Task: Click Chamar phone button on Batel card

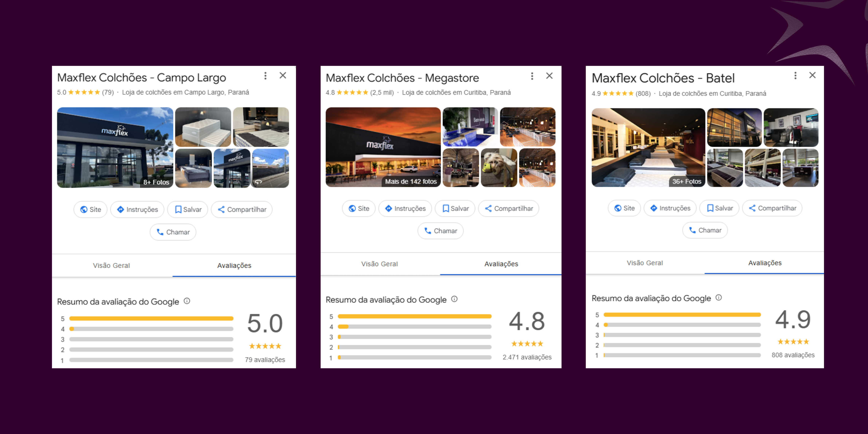Action: coord(705,230)
